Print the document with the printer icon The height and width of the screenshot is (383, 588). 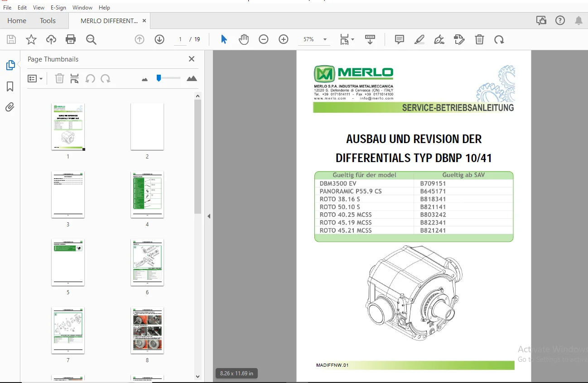click(71, 39)
